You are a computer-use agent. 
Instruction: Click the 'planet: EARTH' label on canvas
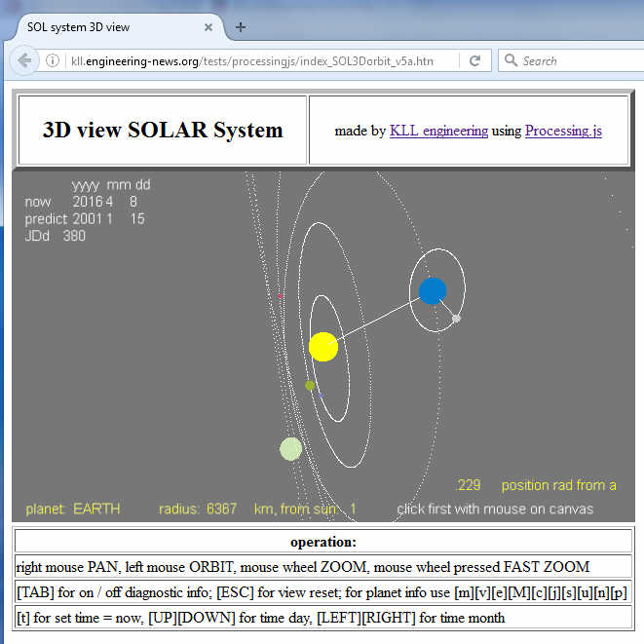tap(73, 509)
